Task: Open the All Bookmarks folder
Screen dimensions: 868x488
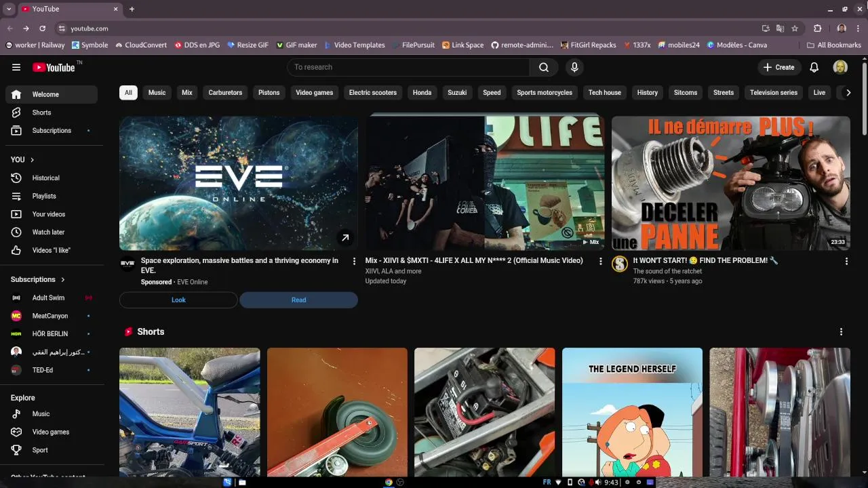Action: 834,45
